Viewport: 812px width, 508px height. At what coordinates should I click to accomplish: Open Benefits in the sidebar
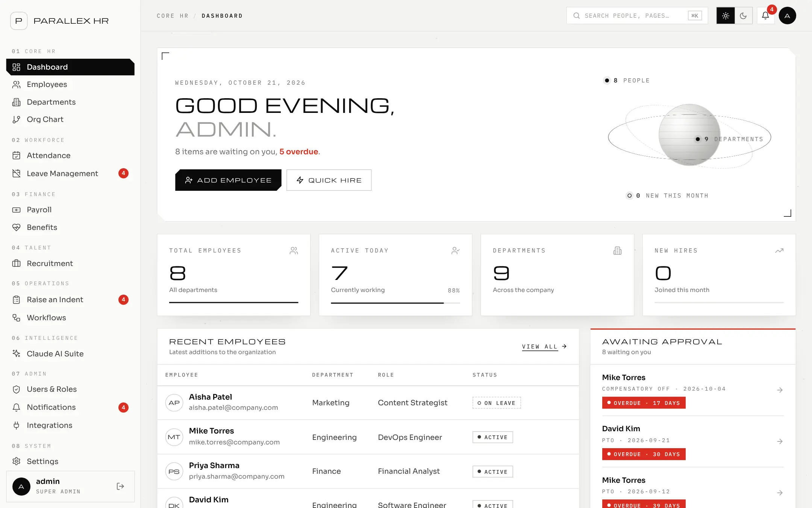coord(70,227)
